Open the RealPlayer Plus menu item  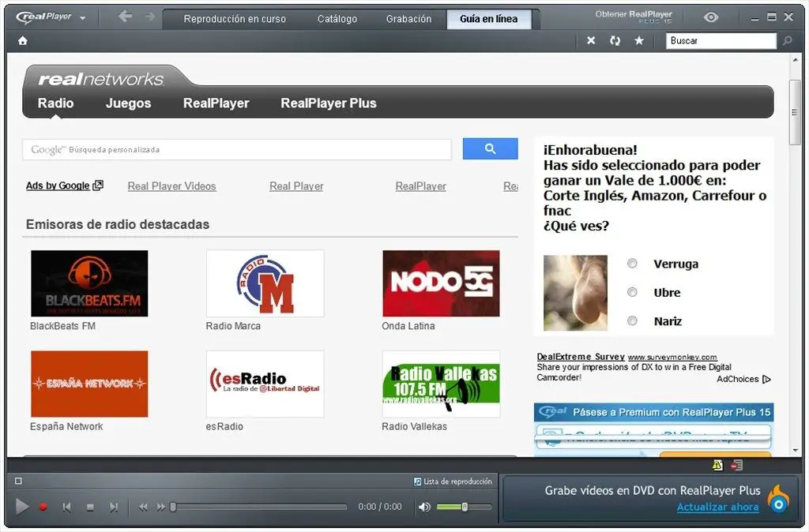click(x=329, y=103)
